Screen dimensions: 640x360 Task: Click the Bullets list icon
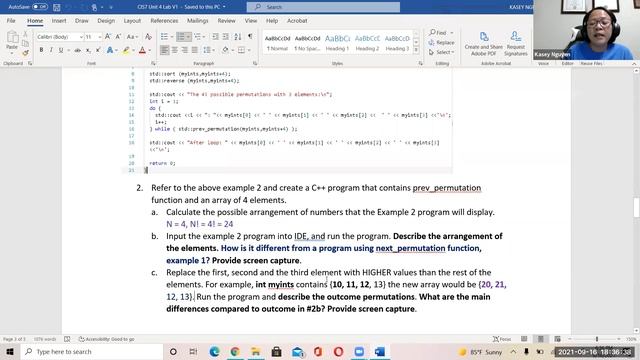[x=164, y=37]
